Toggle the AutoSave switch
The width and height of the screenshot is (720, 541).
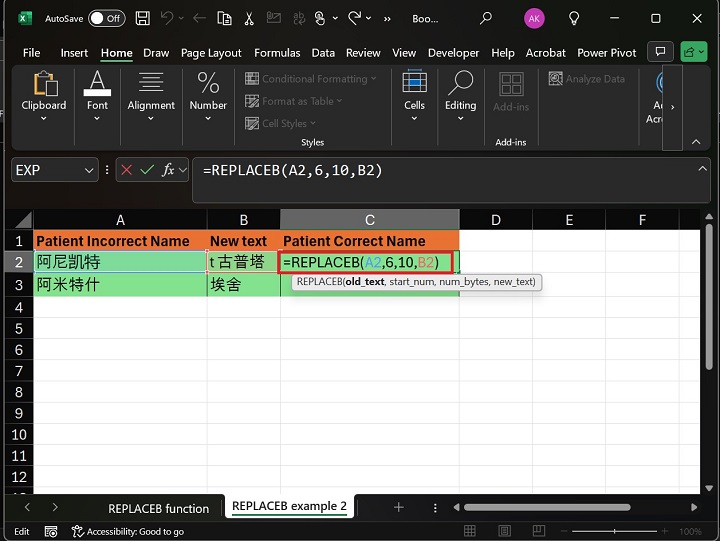(x=105, y=18)
